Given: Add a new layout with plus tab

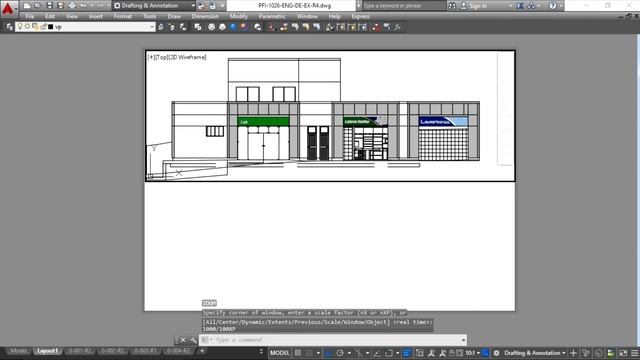Looking at the screenshot, I should 202,351.
